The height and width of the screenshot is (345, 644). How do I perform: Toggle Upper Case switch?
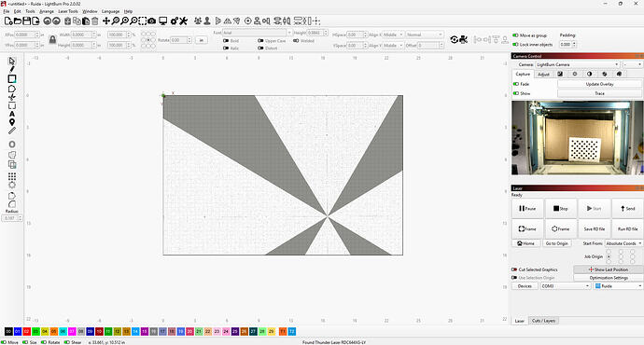pos(260,41)
